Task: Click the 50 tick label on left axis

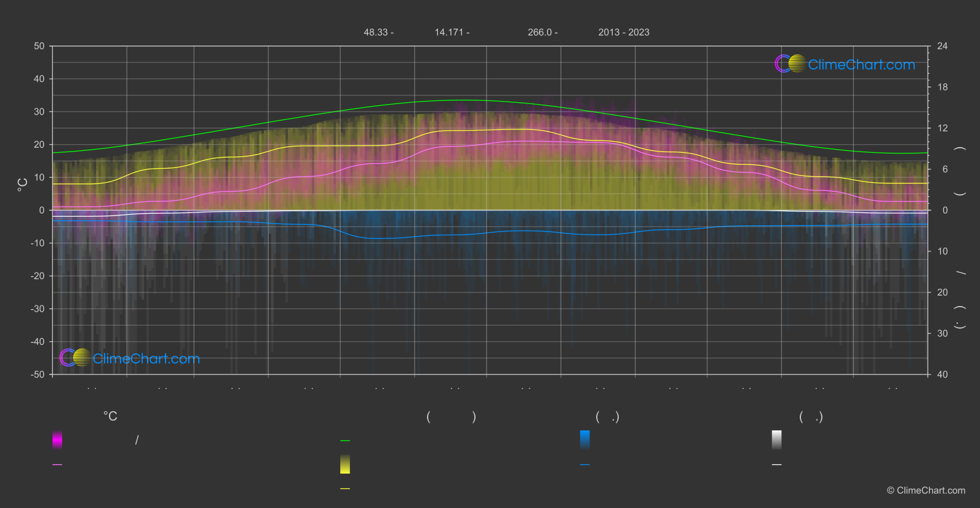Action: click(x=39, y=46)
